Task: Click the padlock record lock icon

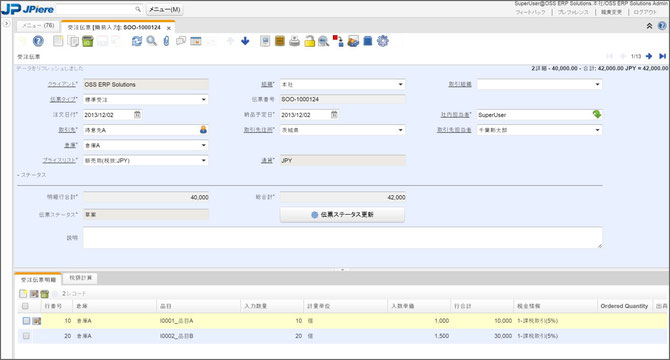Action: [x=309, y=41]
